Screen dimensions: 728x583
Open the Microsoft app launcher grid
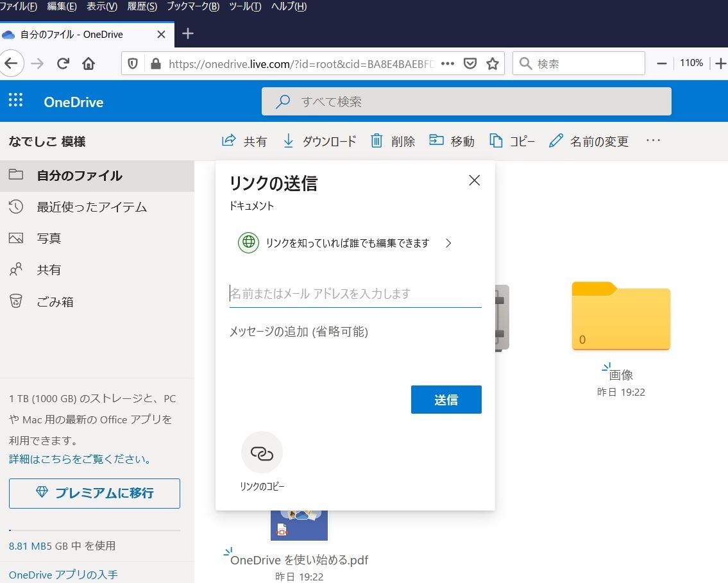pyautogui.click(x=15, y=101)
